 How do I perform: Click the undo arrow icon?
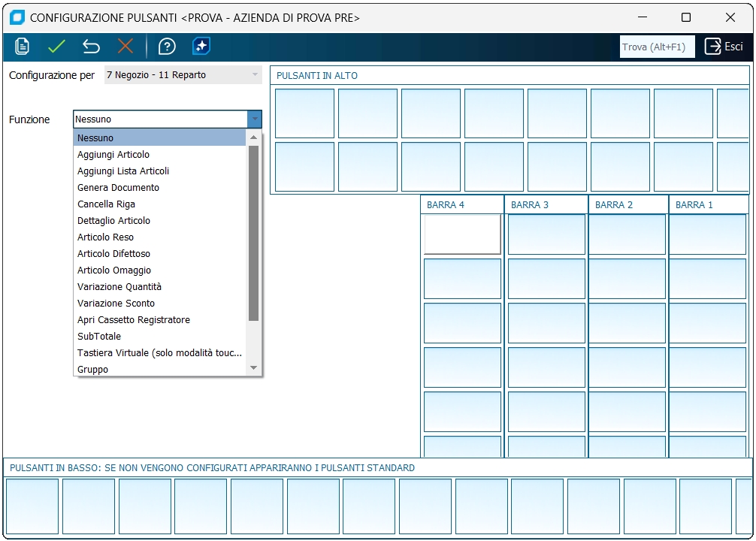91,47
